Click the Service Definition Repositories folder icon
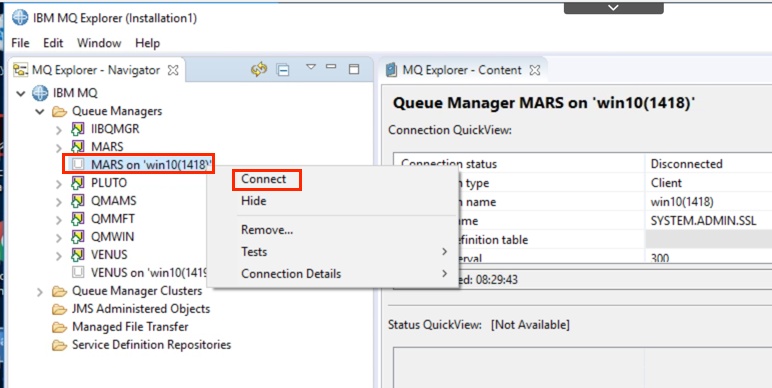 tap(60, 345)
